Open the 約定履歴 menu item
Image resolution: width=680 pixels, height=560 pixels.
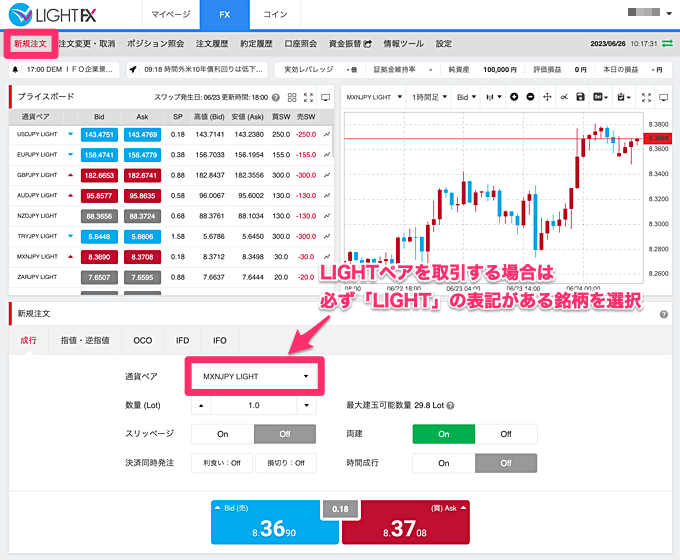click(260, 44)
